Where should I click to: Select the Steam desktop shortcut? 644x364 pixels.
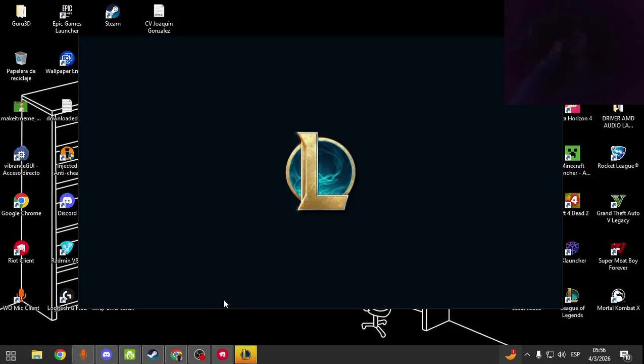click(113, 16)
